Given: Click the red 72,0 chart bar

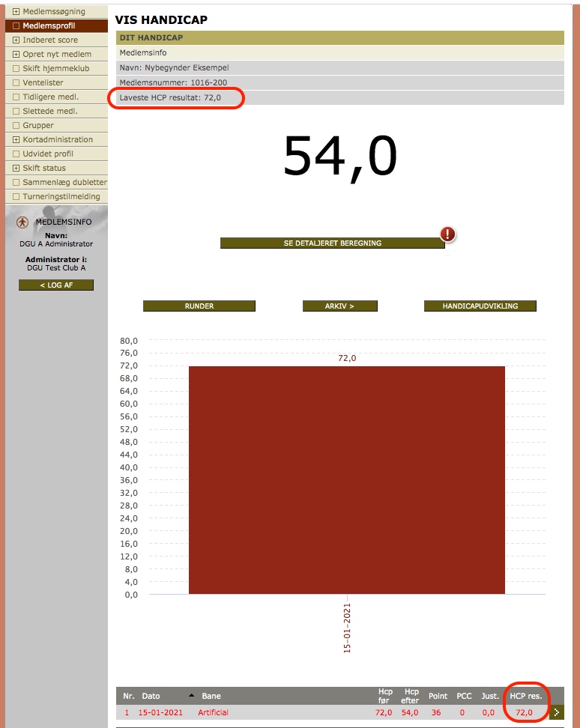Looking at the screenshot, I should (346, 479).
